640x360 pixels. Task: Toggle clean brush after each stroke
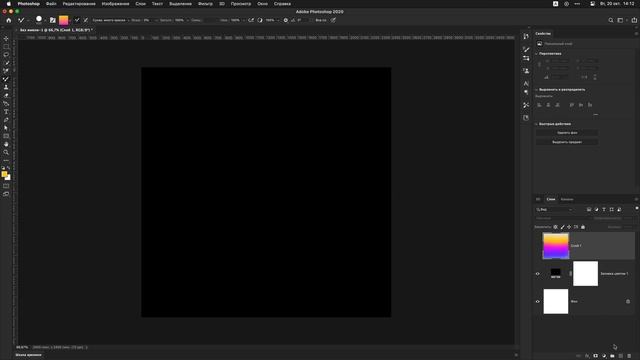tap(86, 20)
